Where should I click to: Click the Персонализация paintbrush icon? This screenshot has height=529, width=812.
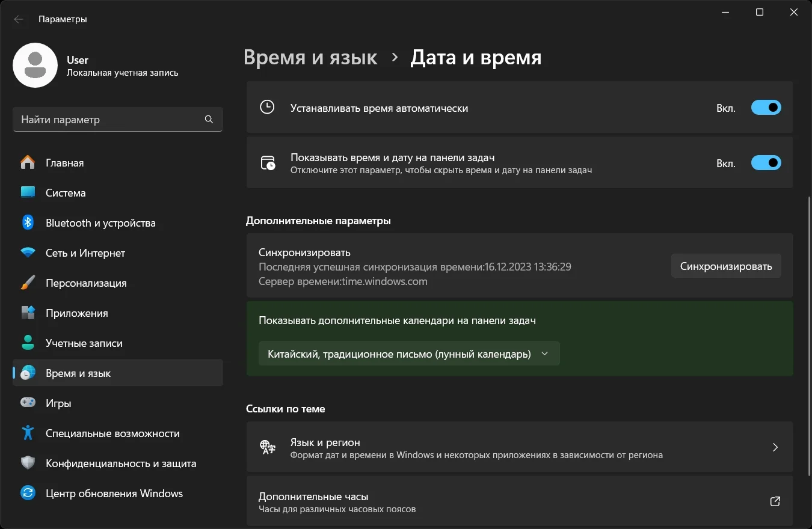point(28,283)
